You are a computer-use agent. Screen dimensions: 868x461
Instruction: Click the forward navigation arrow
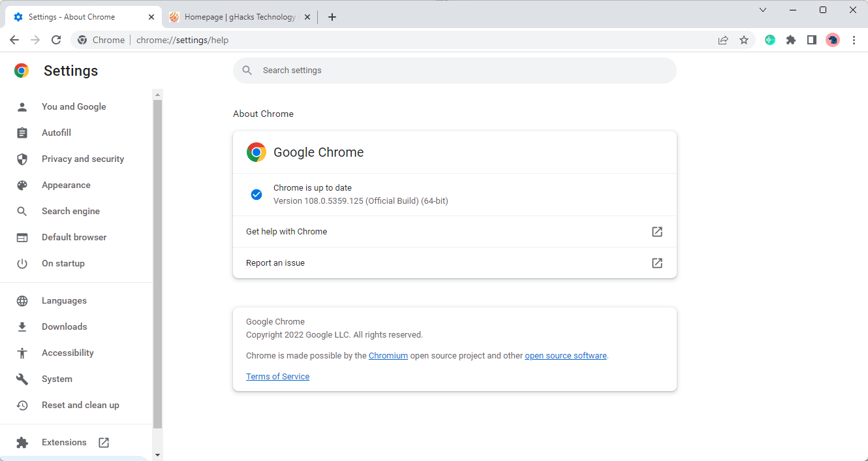[x=35, y=40]
